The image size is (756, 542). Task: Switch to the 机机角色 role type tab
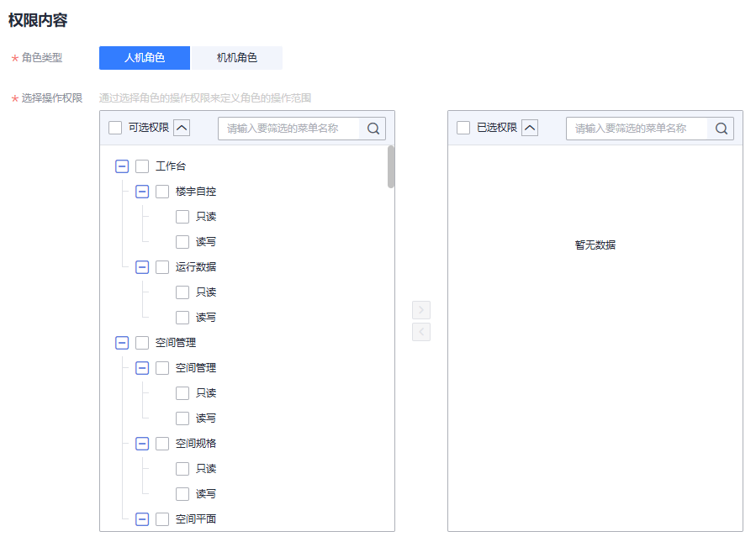pyautogui.click(x=236, y=58)
